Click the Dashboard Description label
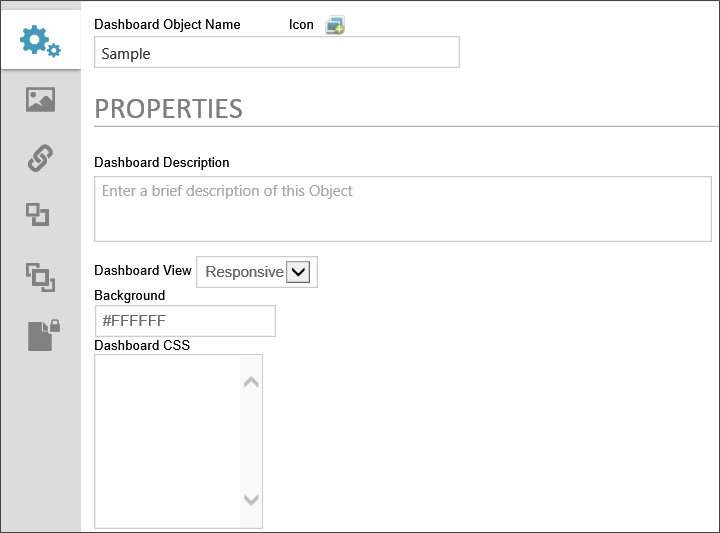The width and height of the screenshot is (720, 533). coord(161,162)
